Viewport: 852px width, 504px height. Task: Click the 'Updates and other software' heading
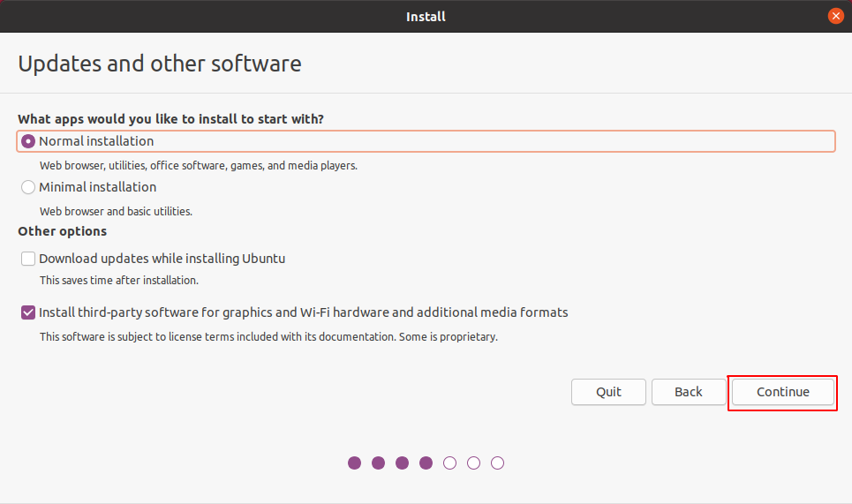point(160,64)
